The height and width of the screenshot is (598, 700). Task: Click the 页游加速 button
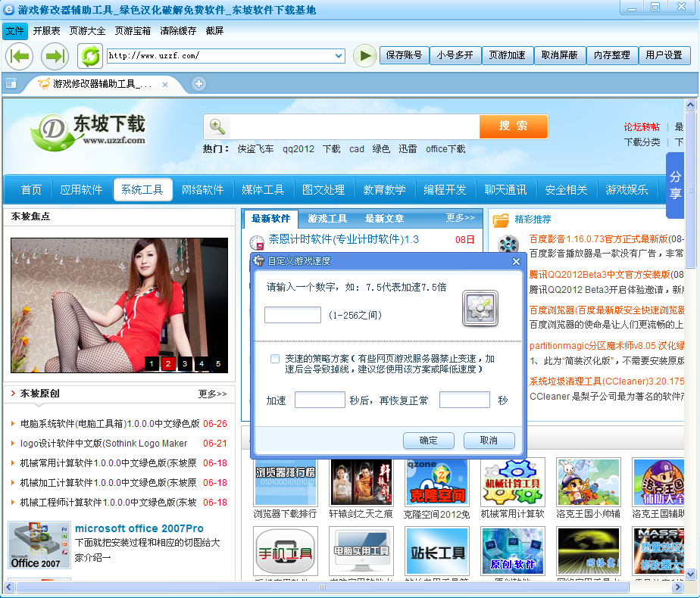507,56
